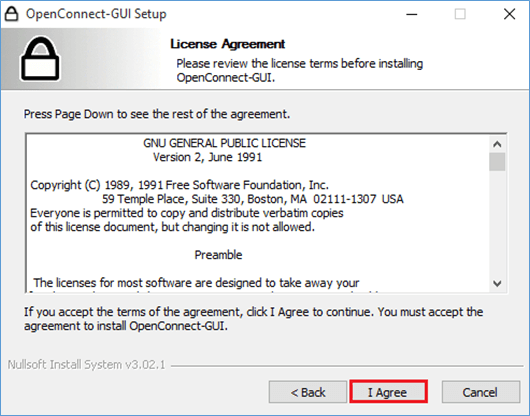The height and width of the screenshot is (416, 530).
Task: Cancel the OpenConnect-GUI installation
Action: [x=480, y=392]
